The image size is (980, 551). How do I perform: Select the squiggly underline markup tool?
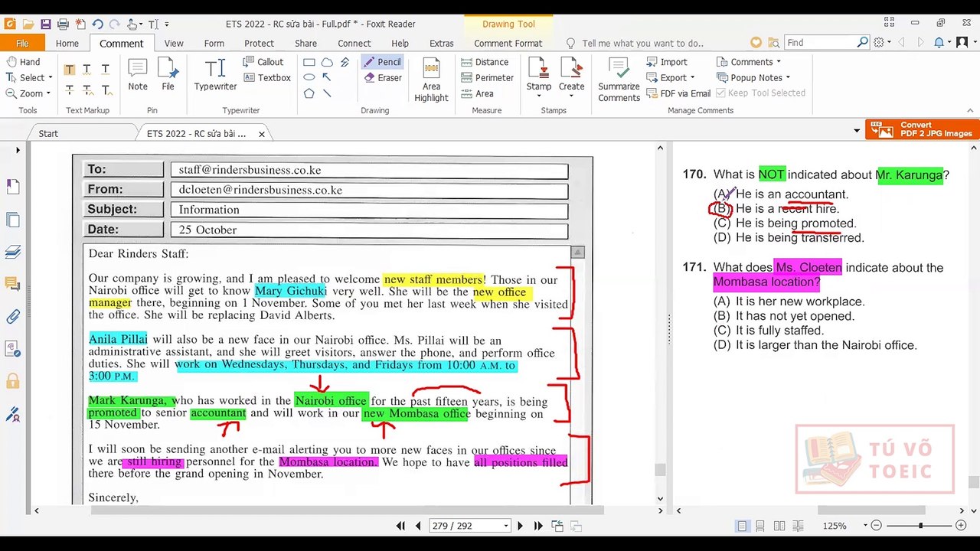tap(87, 70)
